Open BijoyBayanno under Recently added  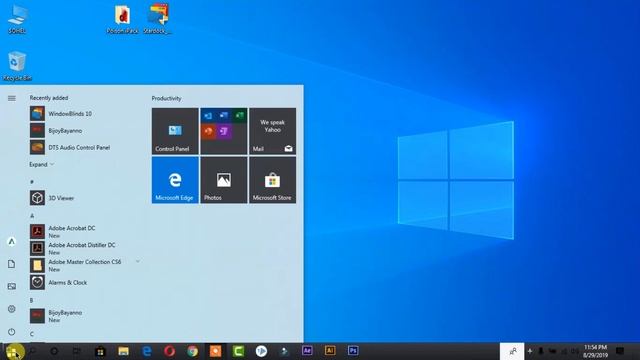(x=84, y=131)
